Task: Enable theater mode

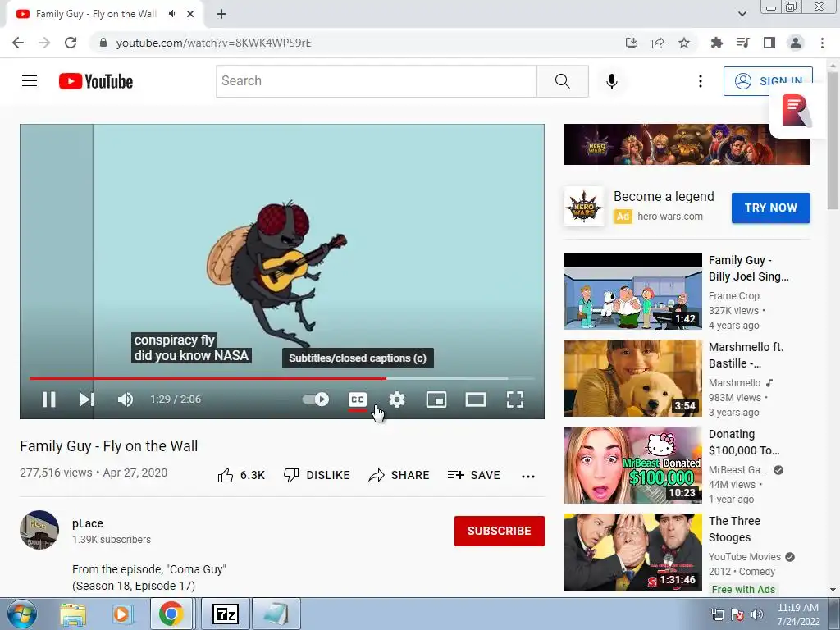Action: click(476, 399)
